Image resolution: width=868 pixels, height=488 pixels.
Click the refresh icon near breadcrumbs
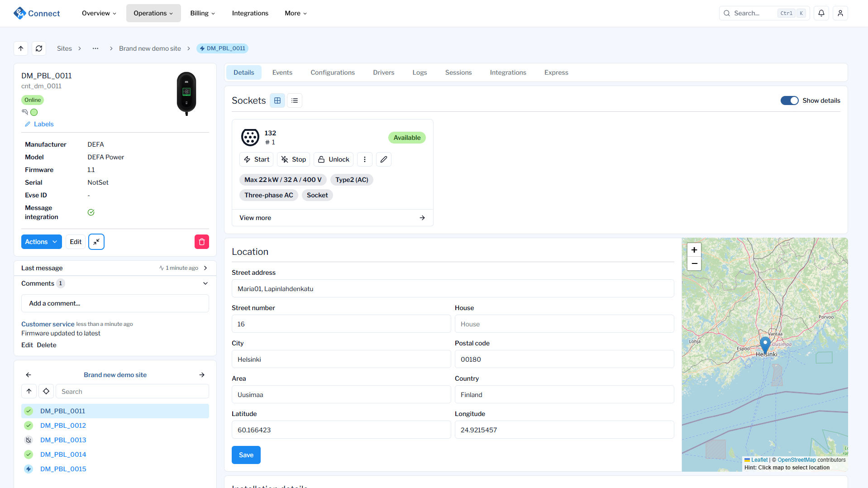tap(39, 48)
